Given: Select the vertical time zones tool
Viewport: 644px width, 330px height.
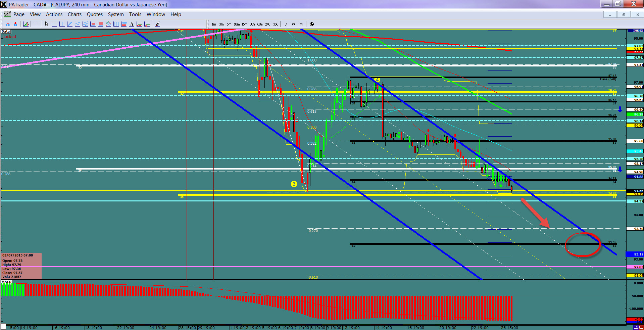Looking at the screenshot, I should (116, 24).
